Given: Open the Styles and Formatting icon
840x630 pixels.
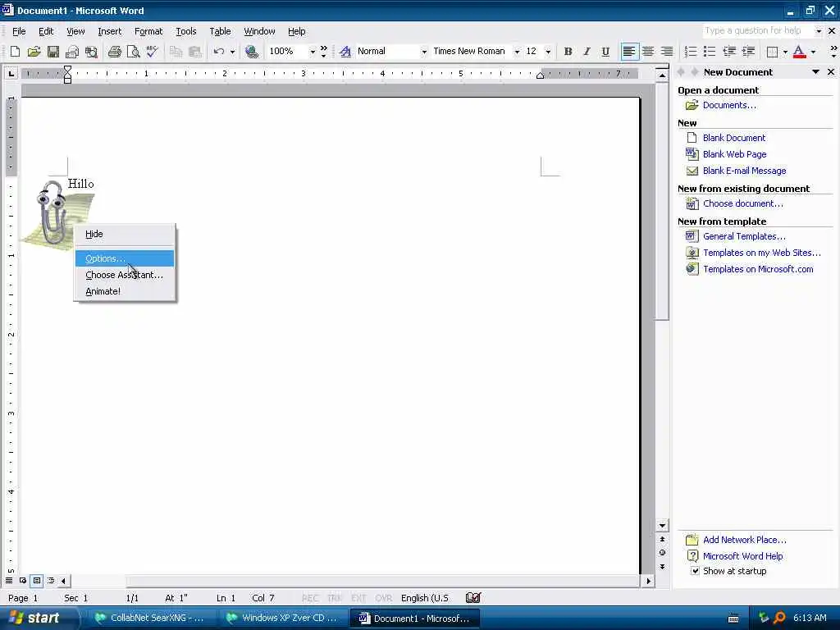Looking at the screenshot, I should pos(345,52).
